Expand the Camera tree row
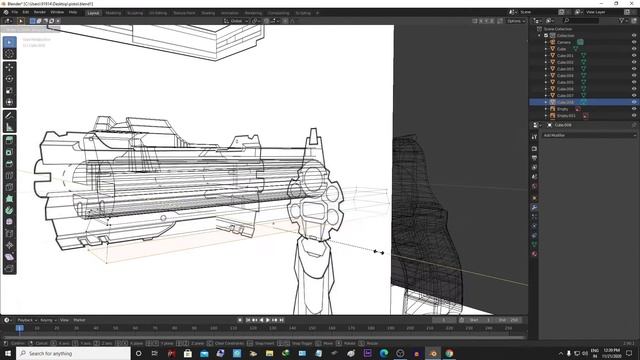This screenshot has width=640, height=360. (x=546, y=42)
